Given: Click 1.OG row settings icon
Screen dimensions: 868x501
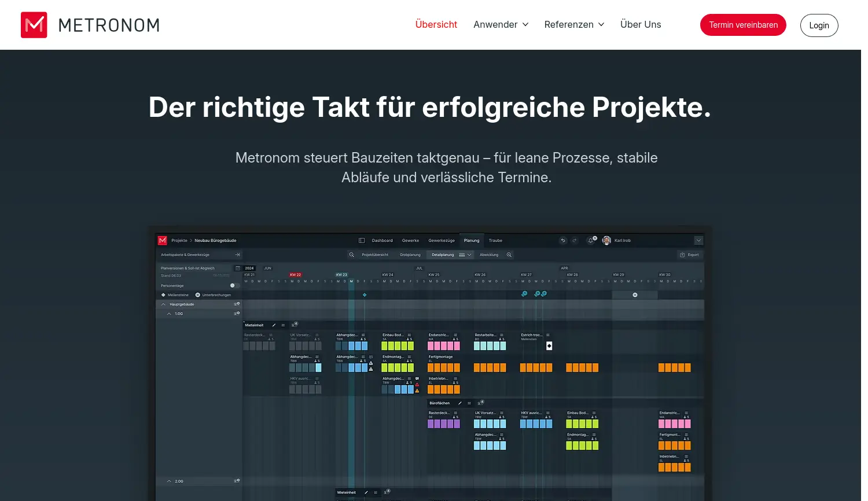Looking at the screenshot, I should (237, 314).
